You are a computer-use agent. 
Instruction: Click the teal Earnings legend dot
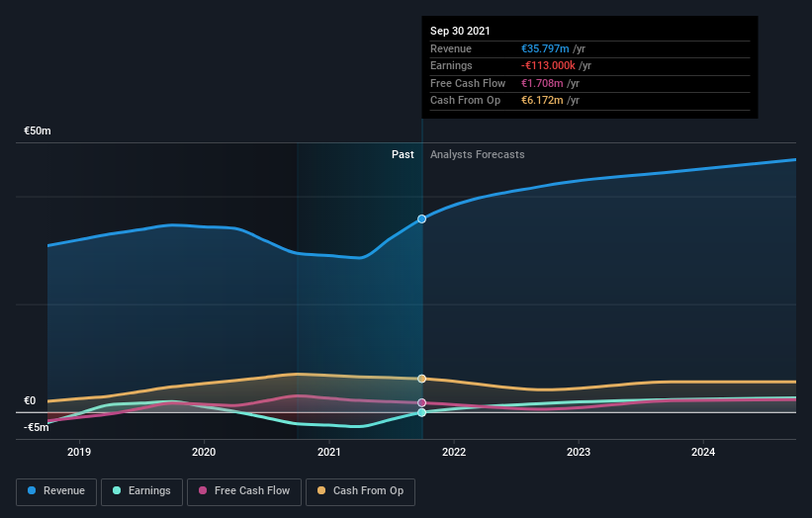(x=117, y=490)
